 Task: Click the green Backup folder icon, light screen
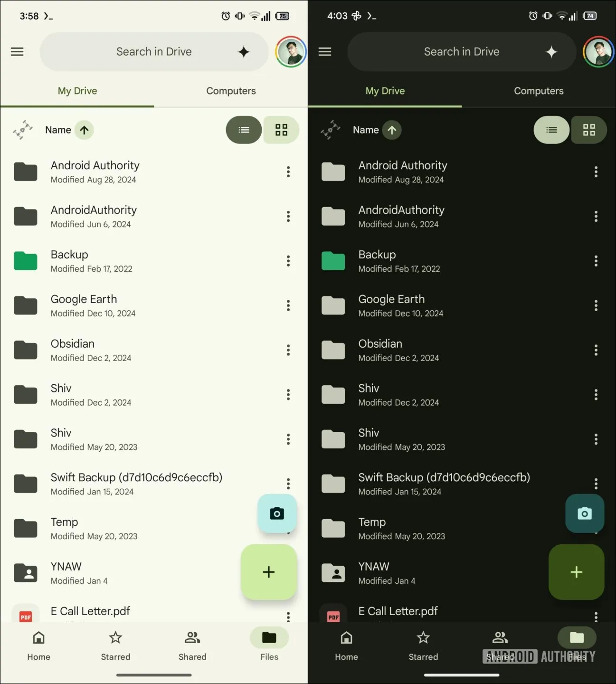(26, 261)
